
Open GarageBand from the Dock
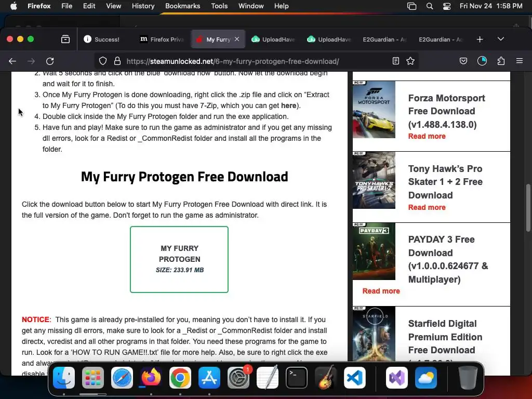(326, 378)
